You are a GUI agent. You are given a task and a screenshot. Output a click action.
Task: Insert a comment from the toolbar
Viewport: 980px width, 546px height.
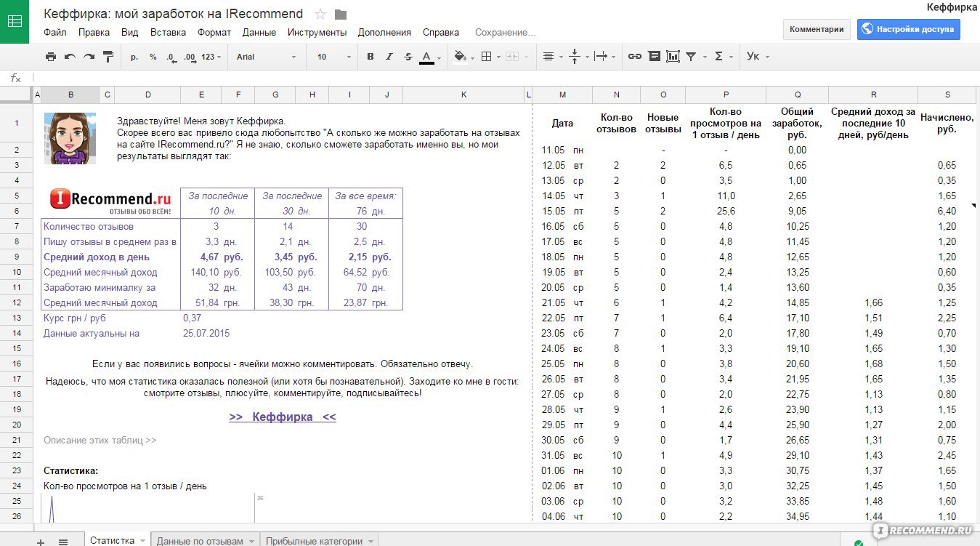click(654, 57)
